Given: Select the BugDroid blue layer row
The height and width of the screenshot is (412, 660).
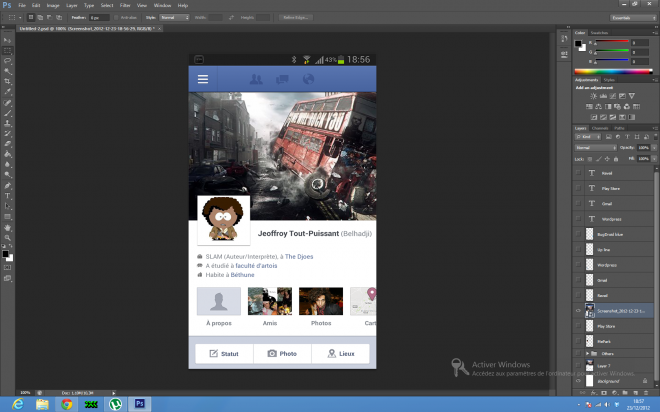Looking at the screenshot, I should click(x=615, y=234).
